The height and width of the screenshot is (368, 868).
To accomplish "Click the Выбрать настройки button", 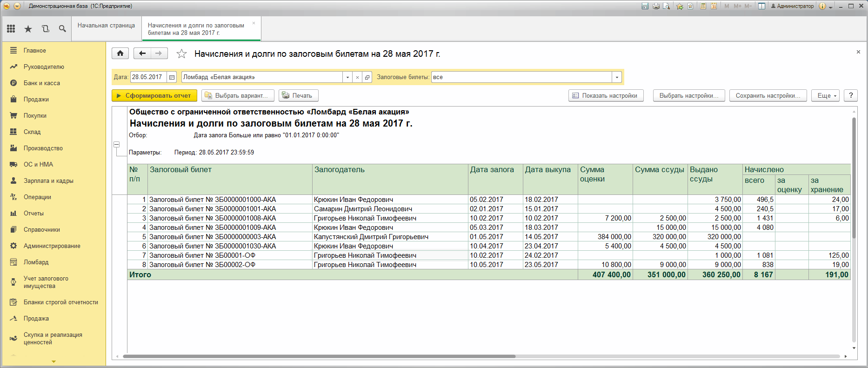I will click(689, 95).
